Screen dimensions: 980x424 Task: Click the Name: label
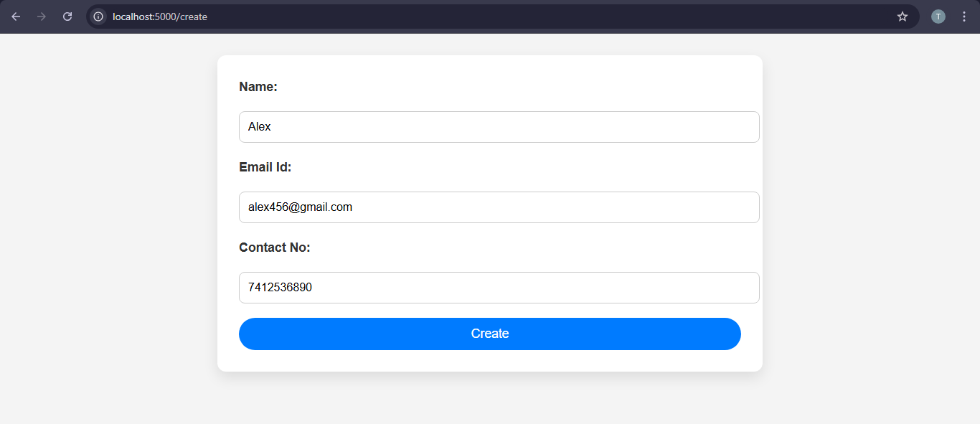pyautogui.click(x=258, y=87)
